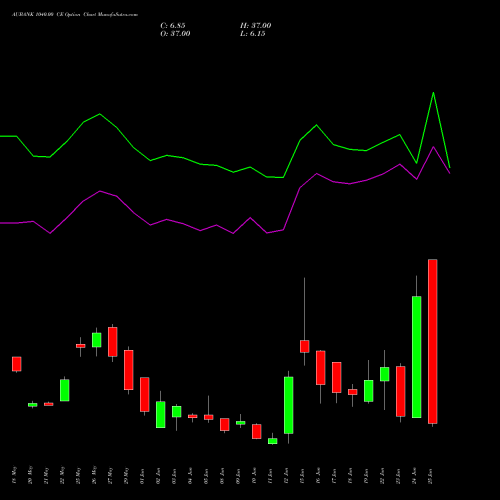Image resolution: width=500 pixels, height=500 pixels.
Task: Click the red candle for 19 May
Action: (x=17, y=364)
